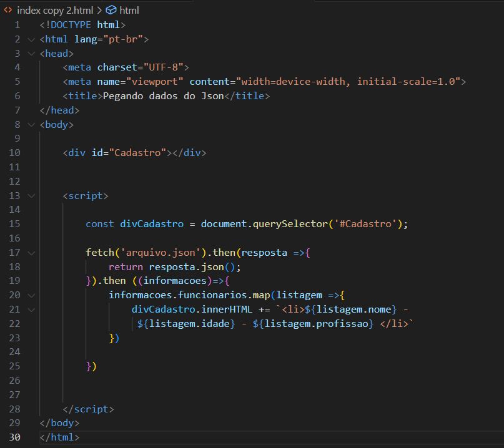Viewport: 504px width, 448px height.
Task: Fold the fetch call at line 17
Action: (x=31, y=253)
